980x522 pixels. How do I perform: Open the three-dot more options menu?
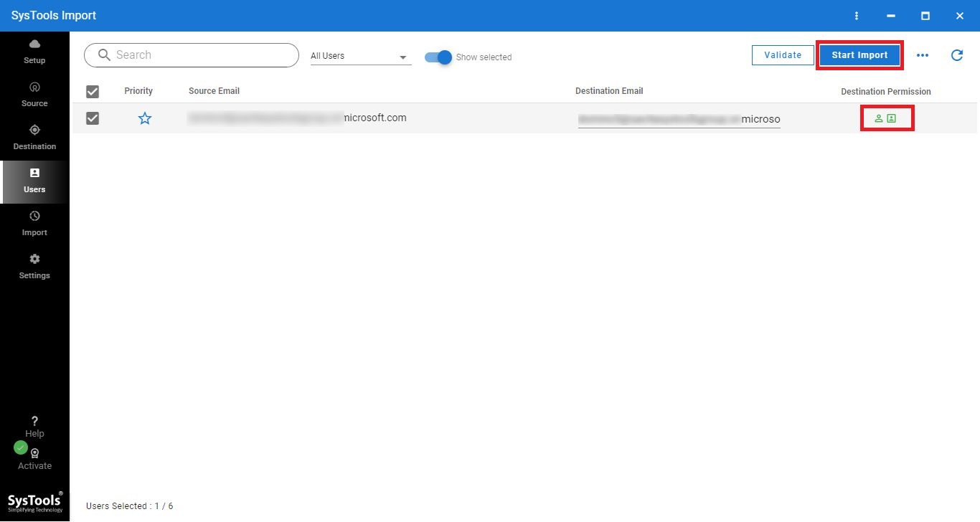click(x=923, y=55)
